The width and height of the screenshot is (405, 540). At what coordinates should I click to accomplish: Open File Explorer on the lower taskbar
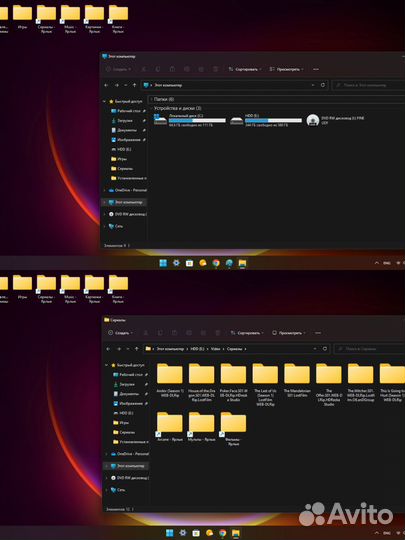point(236,533)
